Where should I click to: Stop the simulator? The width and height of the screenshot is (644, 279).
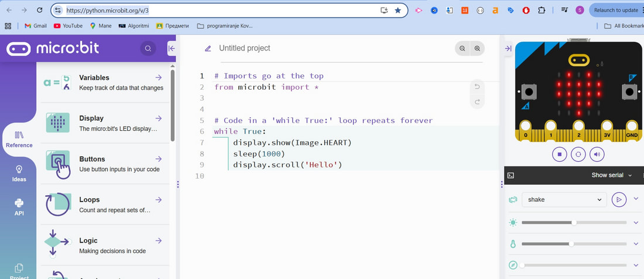click(559, 155)
